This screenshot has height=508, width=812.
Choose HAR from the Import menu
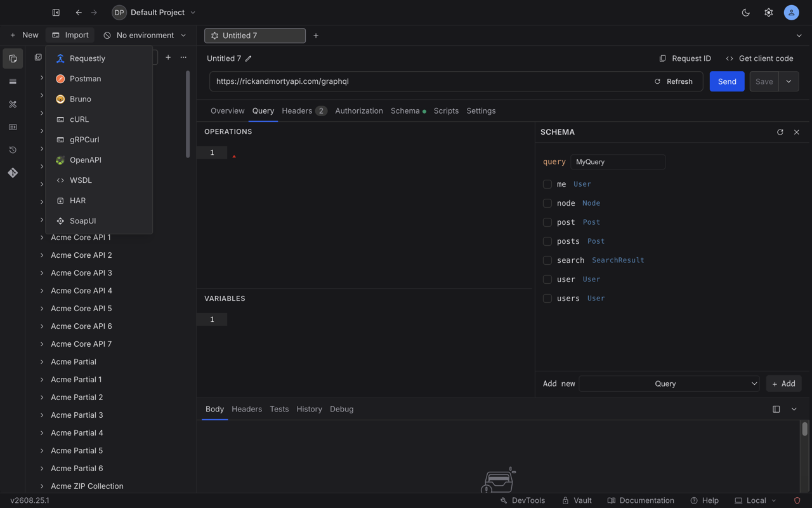99,201
